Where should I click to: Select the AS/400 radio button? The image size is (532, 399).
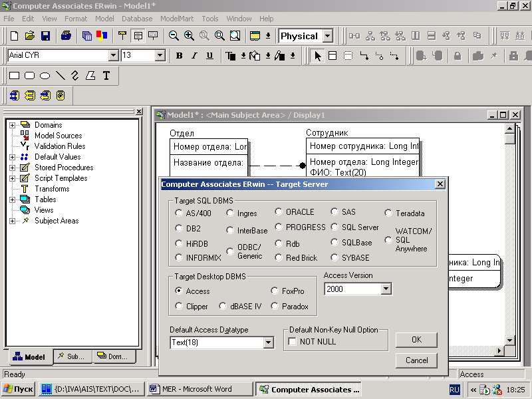(179, 213)
